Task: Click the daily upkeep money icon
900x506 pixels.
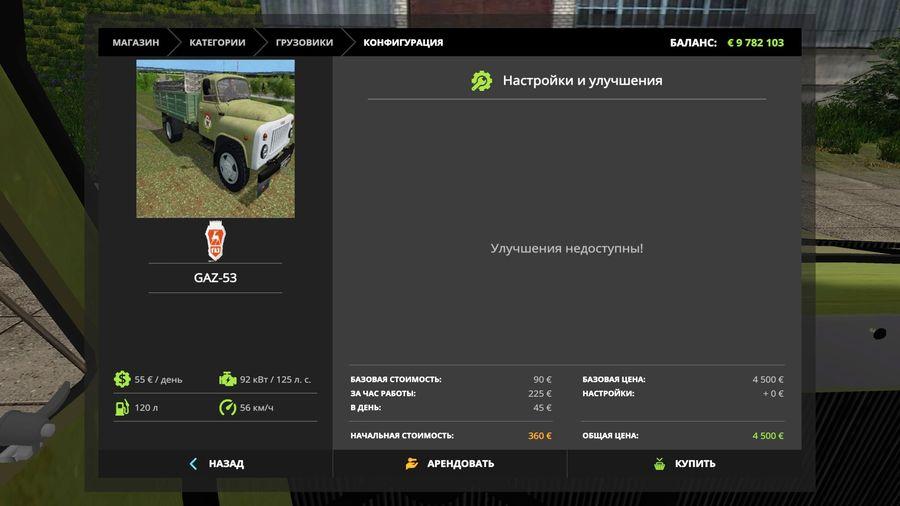Action: pyautogui.click(x=122, y=379)
